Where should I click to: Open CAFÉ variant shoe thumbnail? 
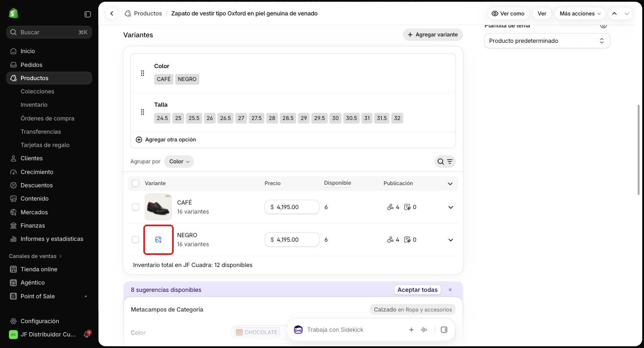click(158, 207)
